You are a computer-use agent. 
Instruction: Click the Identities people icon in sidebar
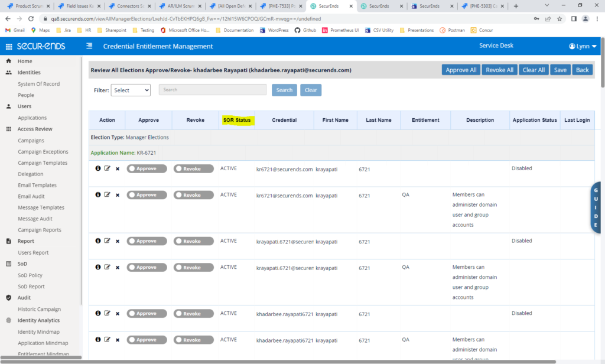8,72
